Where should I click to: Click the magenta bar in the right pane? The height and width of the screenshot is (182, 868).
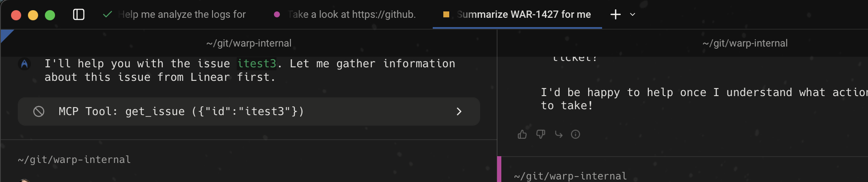499,169
